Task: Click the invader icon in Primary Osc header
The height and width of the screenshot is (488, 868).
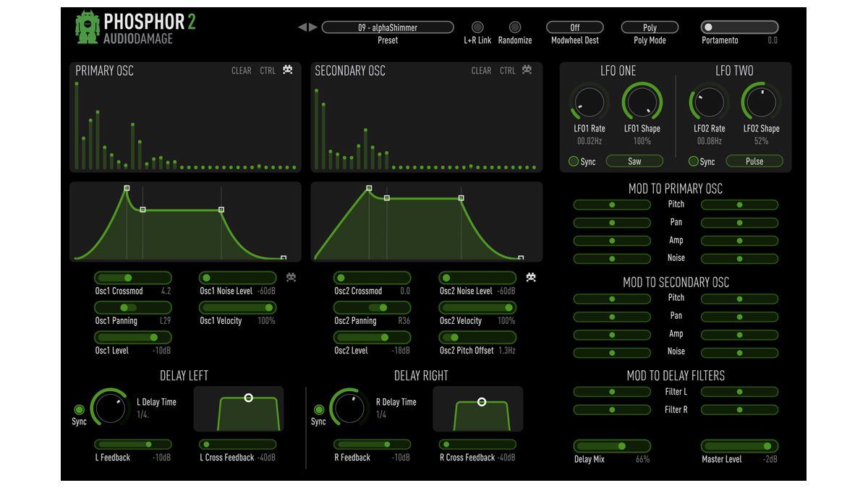Action: pyautogui.click(x=288, y=71)
